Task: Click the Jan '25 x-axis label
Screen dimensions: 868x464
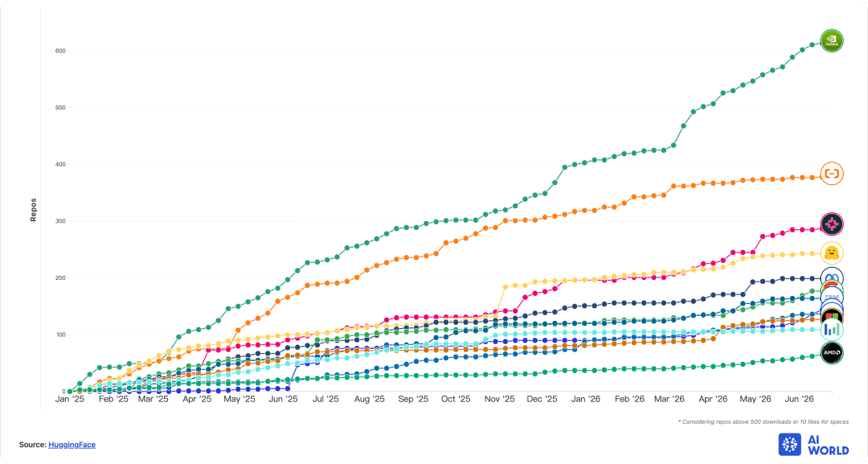Action: click(70, 399)
